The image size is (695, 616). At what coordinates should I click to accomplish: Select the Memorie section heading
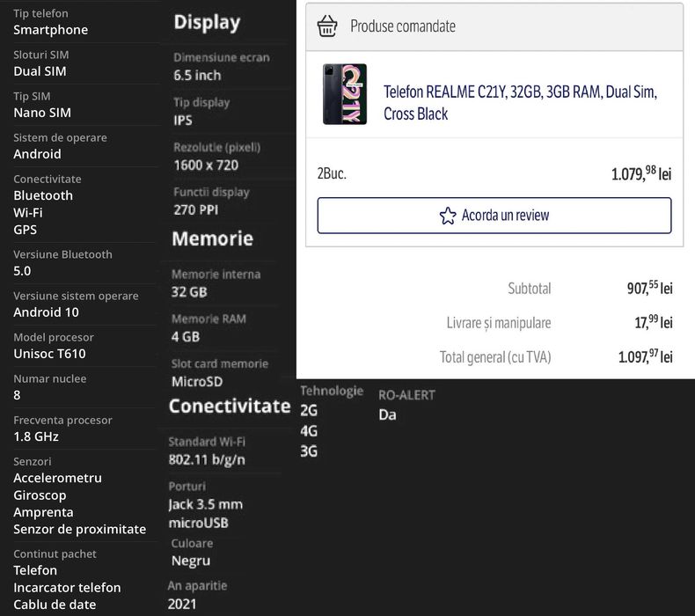(x=213, y=238)
